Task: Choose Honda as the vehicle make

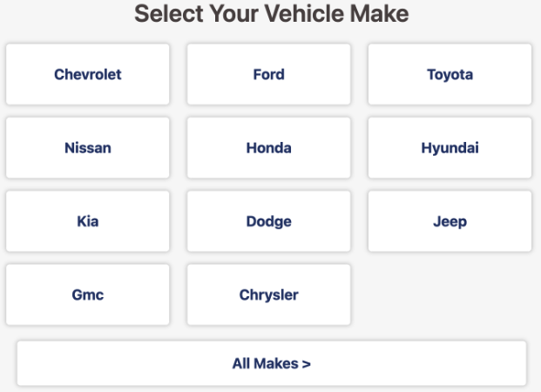Action: click(268, 148)
